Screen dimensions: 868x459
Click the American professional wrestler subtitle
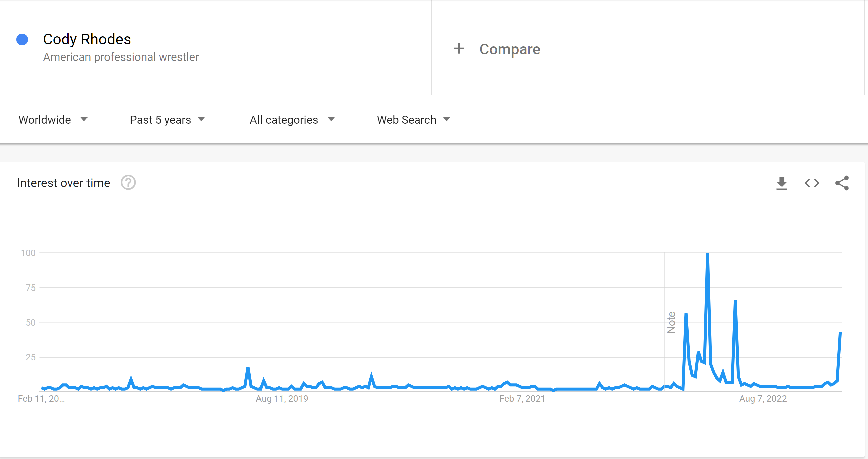point(121,57)
